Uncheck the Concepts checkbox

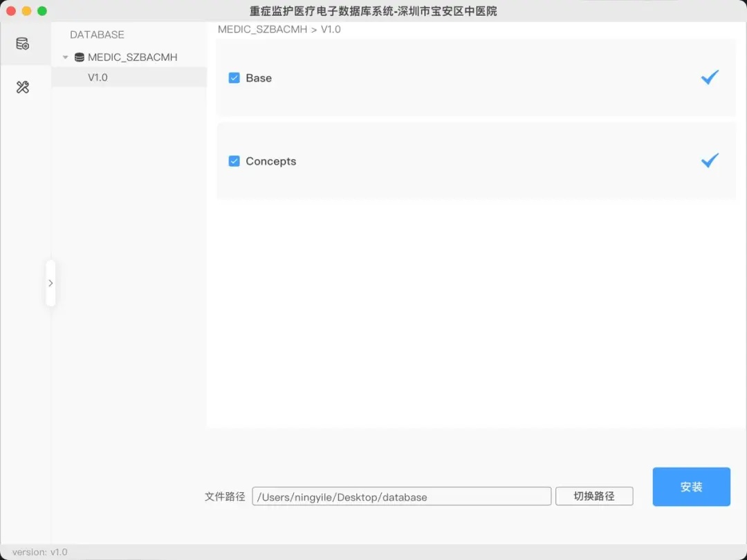[x=234, y=161]
